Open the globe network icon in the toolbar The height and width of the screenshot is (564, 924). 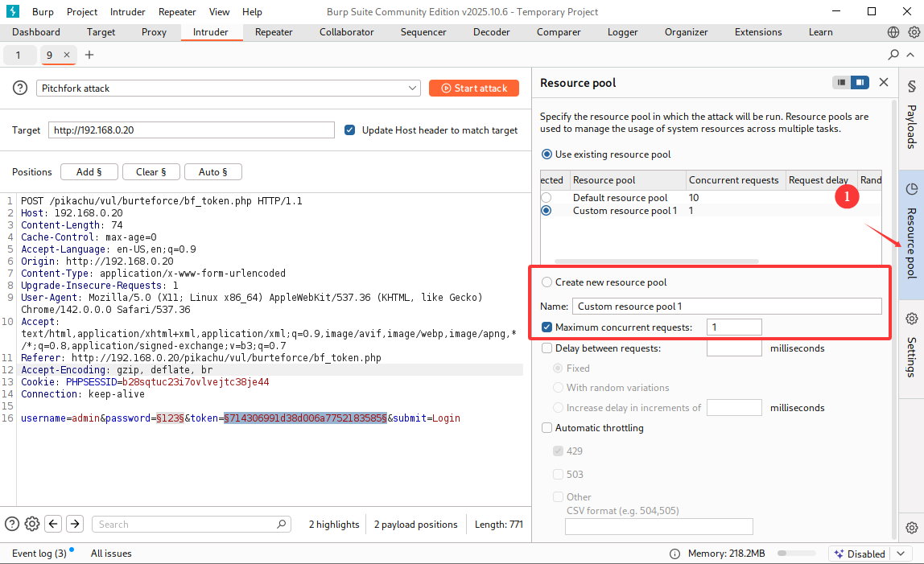tap(893, 32)
